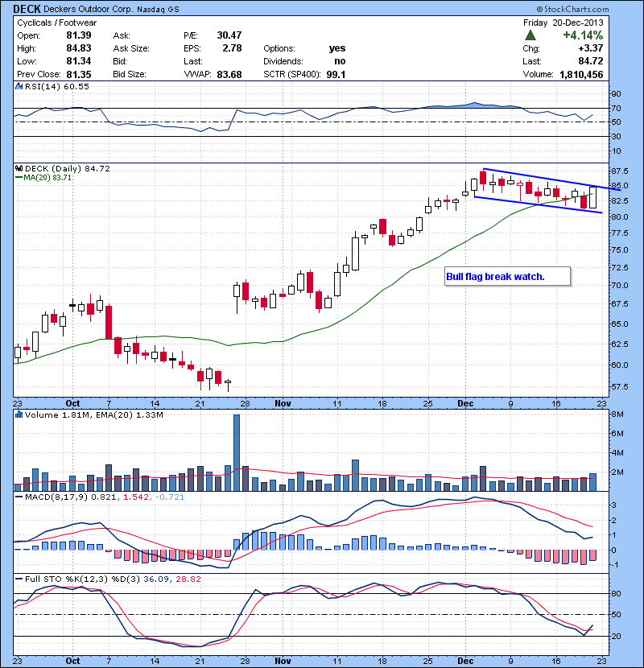Click the Friday 20-Dec-2013 date
Viewport: 644px width, 668px height.
tap(563, 23)
